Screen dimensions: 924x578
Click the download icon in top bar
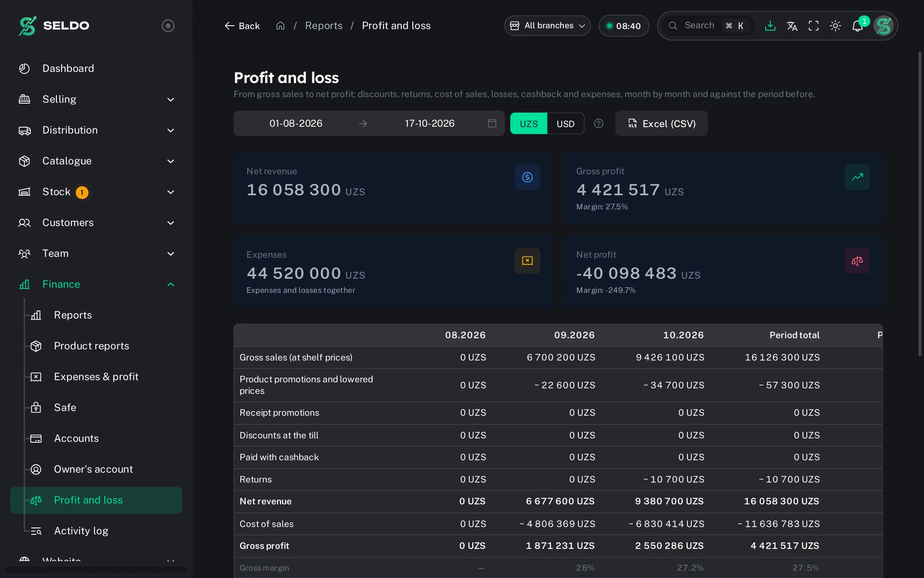[770, 26]
